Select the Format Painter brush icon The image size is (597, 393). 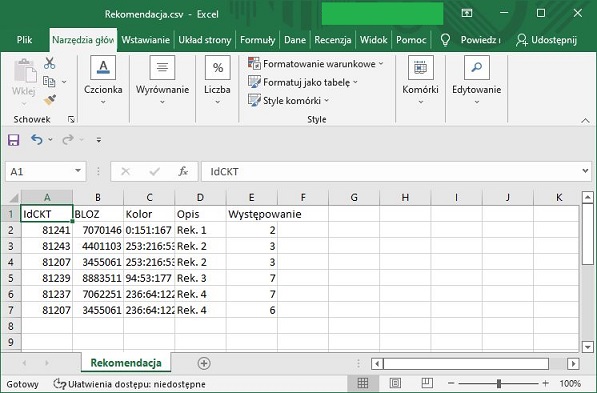[49, 100]
